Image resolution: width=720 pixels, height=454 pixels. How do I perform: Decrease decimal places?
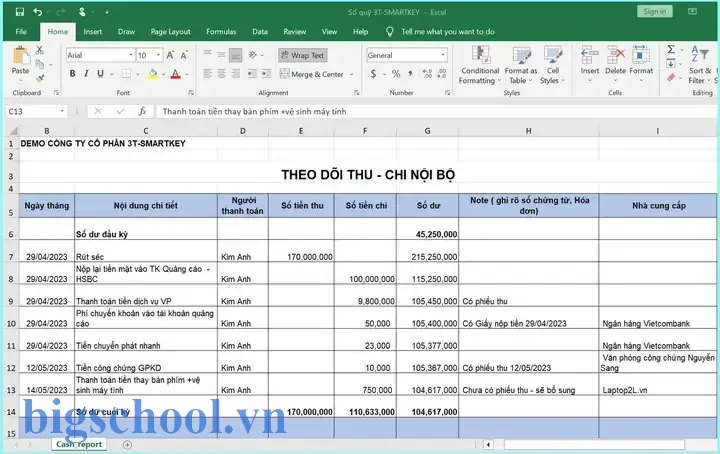(442, 73)
